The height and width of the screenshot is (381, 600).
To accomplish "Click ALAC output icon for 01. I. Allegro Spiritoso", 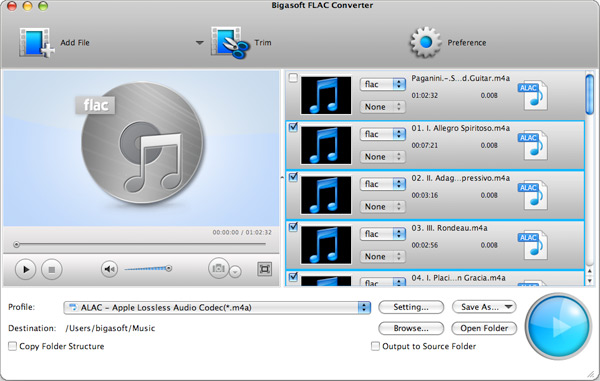I will pos(533,145).
